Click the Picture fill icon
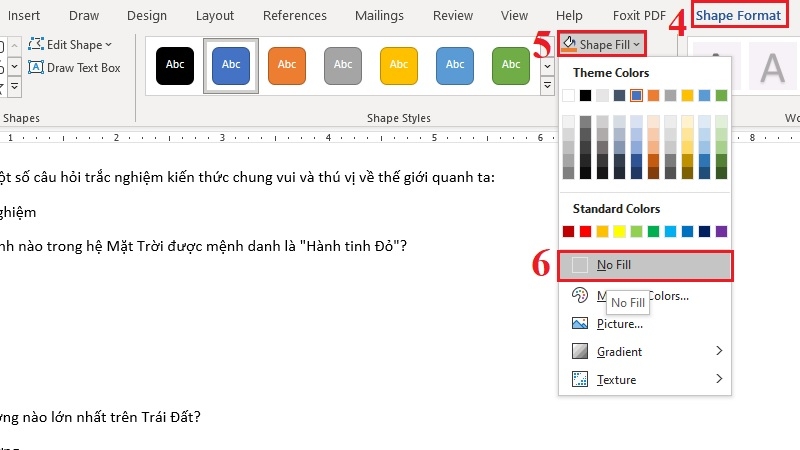This screenshot has width=800, height=450. (x=580, y=323)
